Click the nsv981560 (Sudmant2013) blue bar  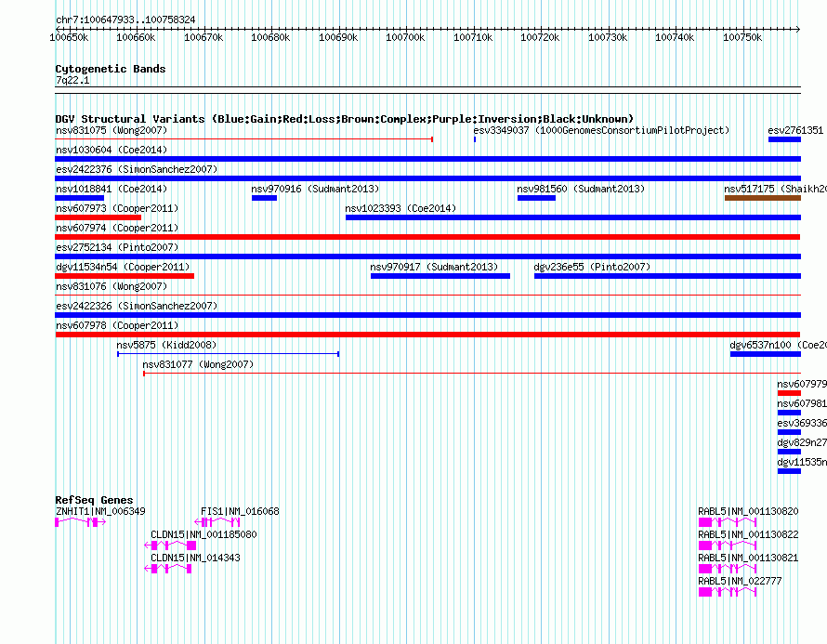(536, 198)
